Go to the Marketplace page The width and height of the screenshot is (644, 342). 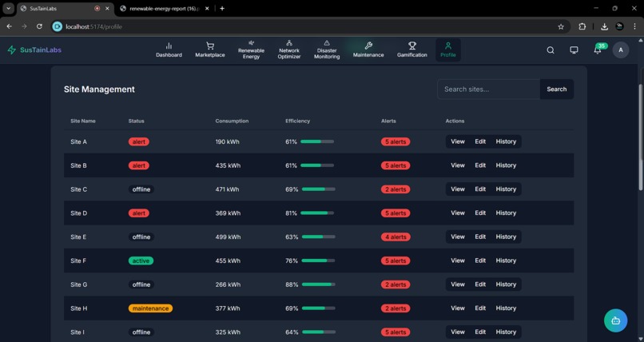210,50
